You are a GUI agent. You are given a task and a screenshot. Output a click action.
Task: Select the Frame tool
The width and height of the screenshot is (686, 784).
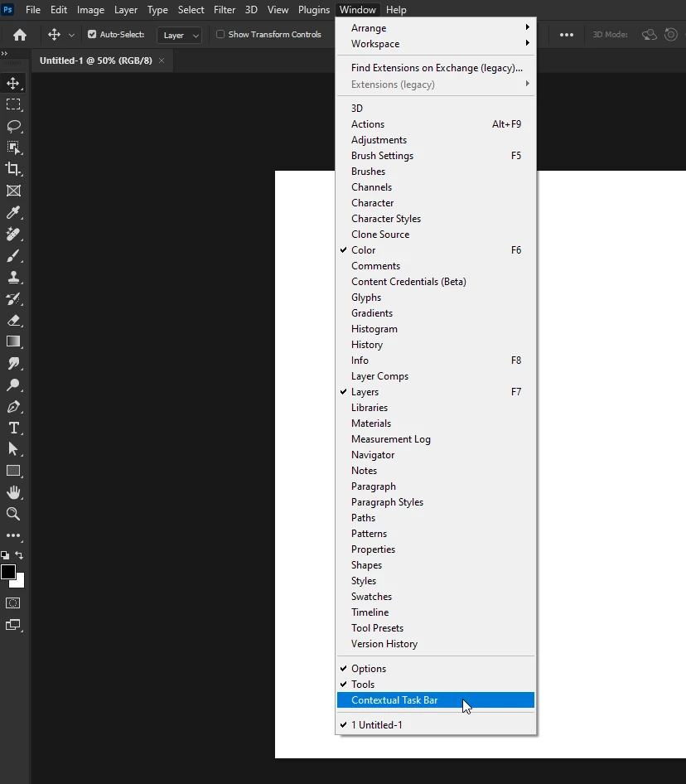pyautogui.click(x=13, y=191)
